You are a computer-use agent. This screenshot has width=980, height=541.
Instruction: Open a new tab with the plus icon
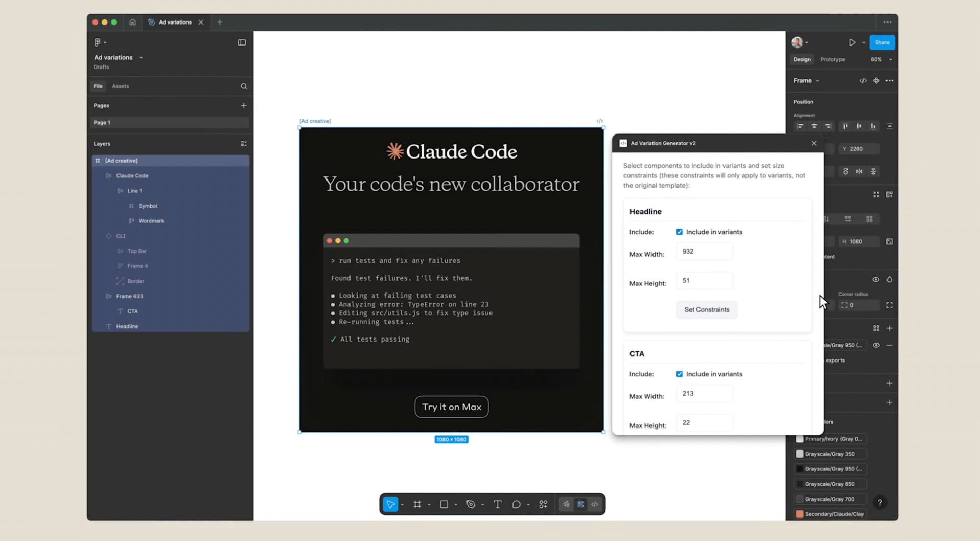point(220,22)
